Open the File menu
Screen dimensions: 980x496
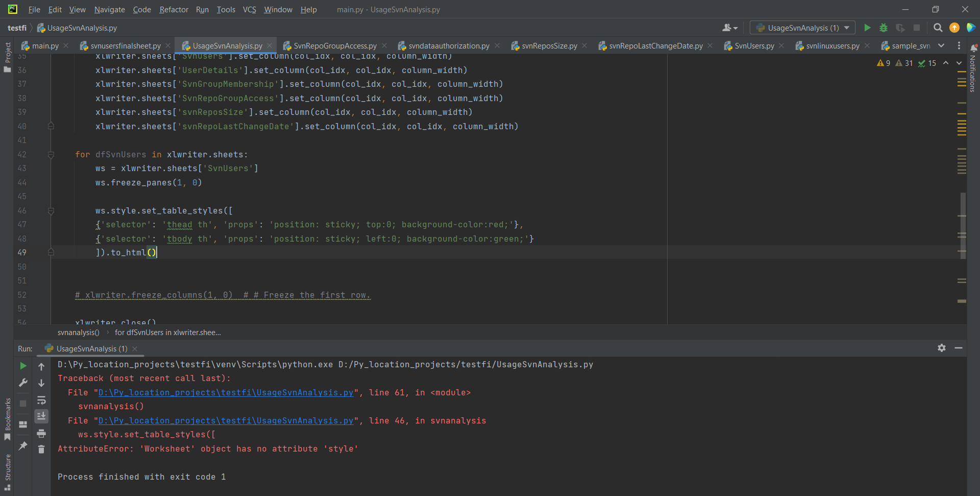34,9
